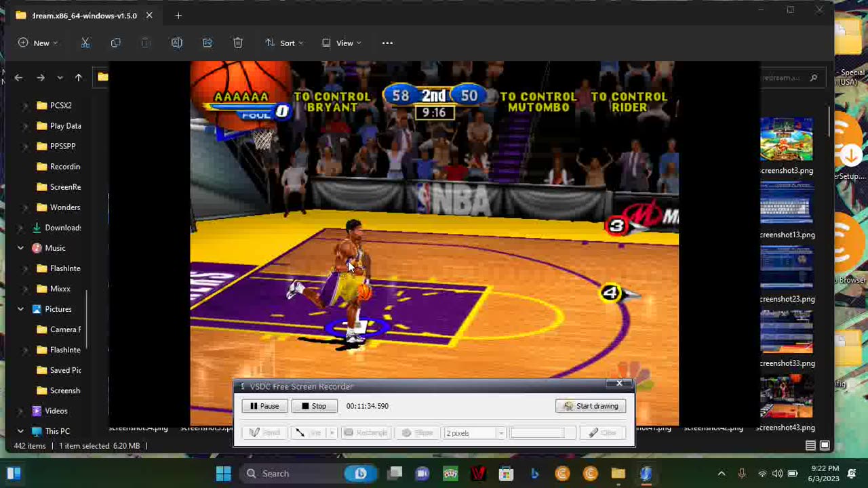This screenshot has width=868, height=488.
Task: Open the red V app in taskbar
Action: [478, 473]
